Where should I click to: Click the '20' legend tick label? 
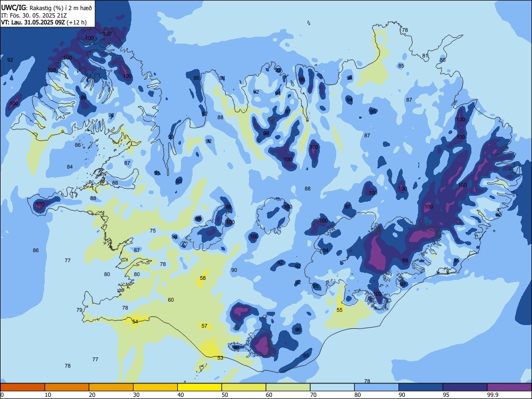92,395
